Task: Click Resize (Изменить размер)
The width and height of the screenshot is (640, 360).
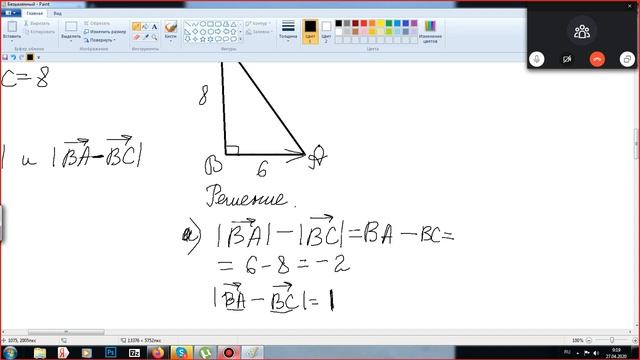Action: [x=105, y=31]
